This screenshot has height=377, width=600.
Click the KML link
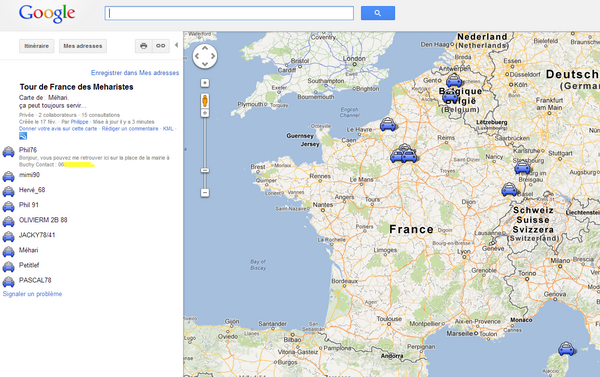coord(168,129)
